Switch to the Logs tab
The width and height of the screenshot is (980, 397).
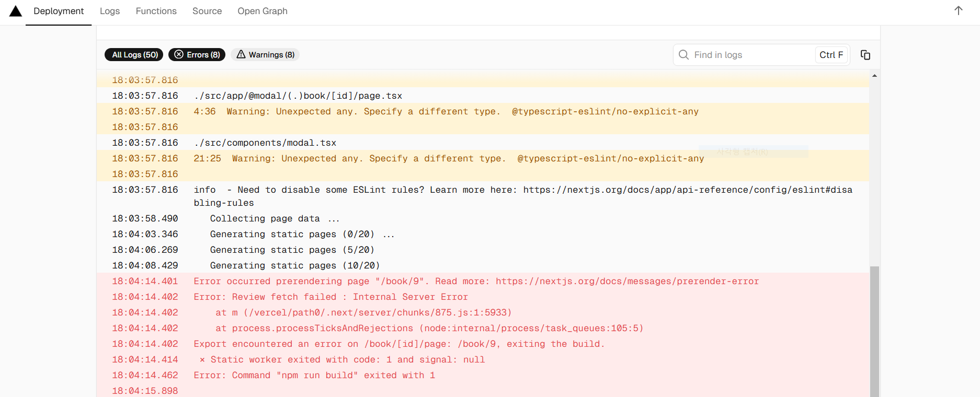tap(110, 11)
